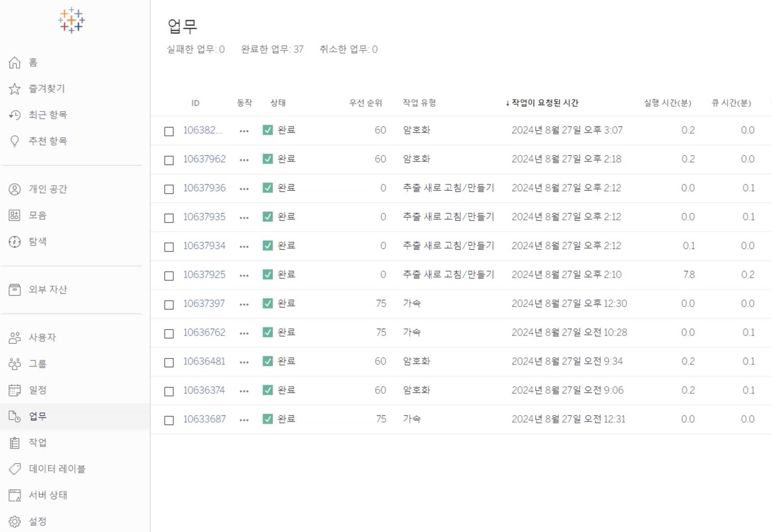The image size is (772, 532).
Task: Open 서버 상태 icon
Action: point(15,496)
